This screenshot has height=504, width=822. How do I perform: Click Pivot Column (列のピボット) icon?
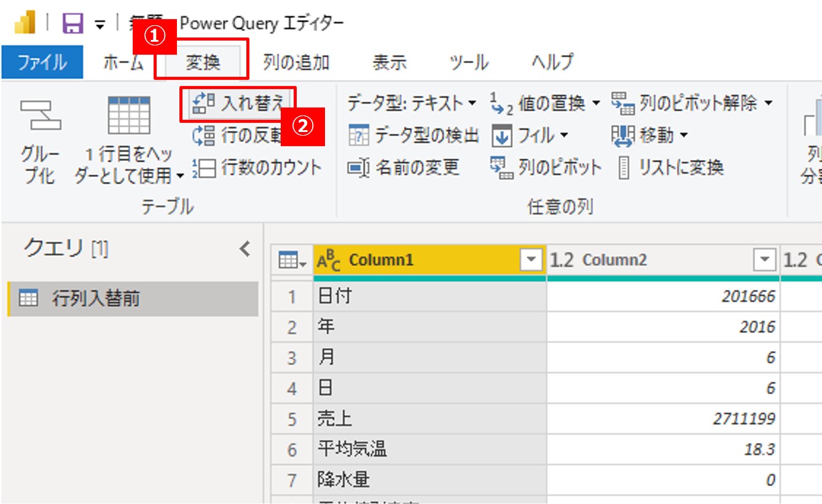501,168
